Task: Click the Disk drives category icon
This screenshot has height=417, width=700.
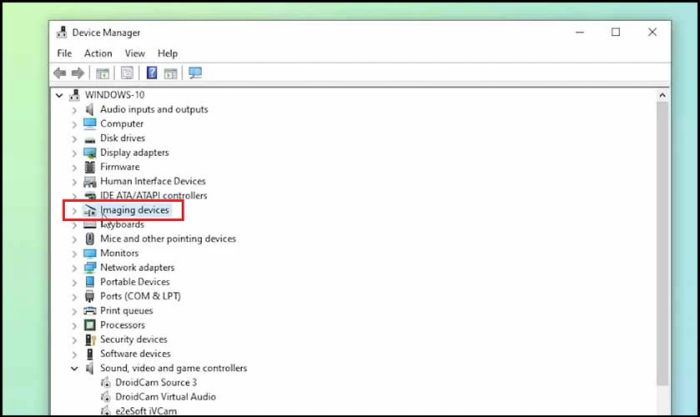Action: [x=90, y=139]
